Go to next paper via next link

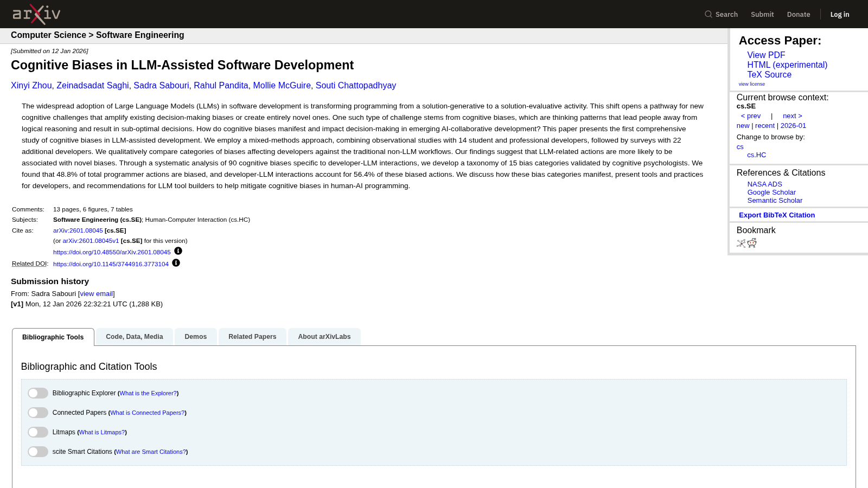pyautogui.click(x=793, y=116)
